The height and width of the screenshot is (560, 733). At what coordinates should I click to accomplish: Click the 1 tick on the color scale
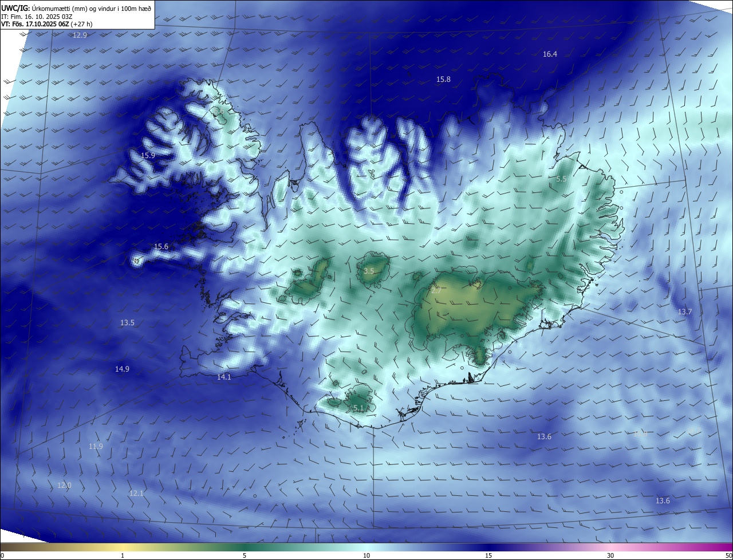[x=123, y=555]
